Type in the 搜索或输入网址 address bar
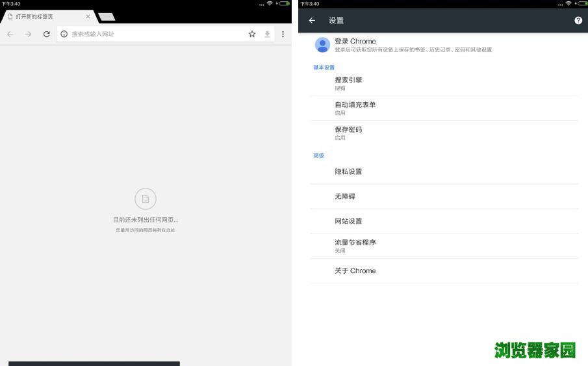 click(x=156, y=34)
